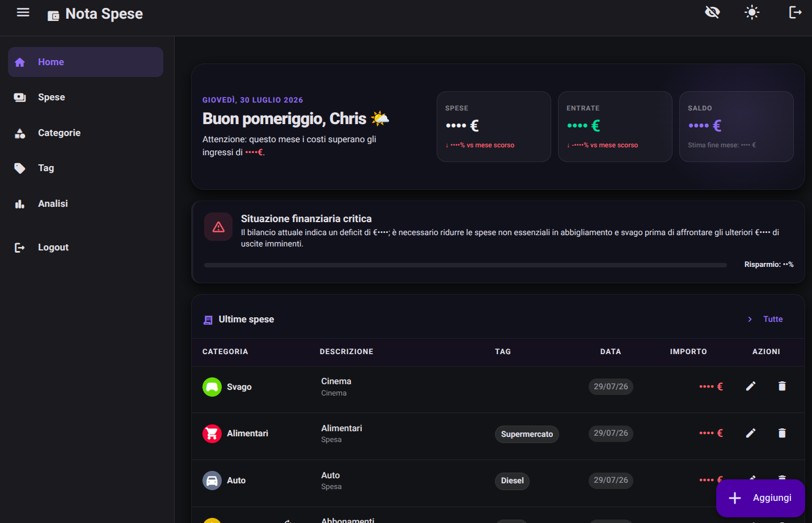Image resolution: width=812 pixels, height=523 pixels.
Task: Click the Auto car category icon
Action: pos(212,481)
